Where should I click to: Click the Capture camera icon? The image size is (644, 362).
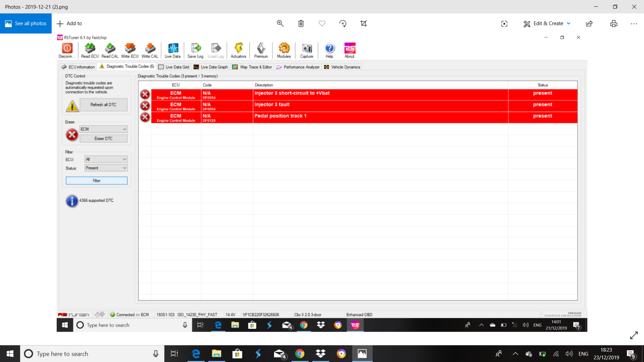pyautogui.click(x=307, y=50)
